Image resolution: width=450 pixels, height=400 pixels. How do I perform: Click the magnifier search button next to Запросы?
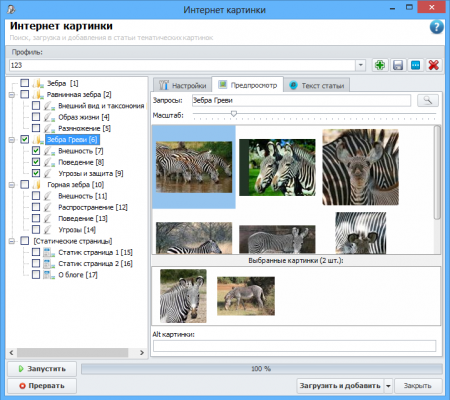(428, 100)
